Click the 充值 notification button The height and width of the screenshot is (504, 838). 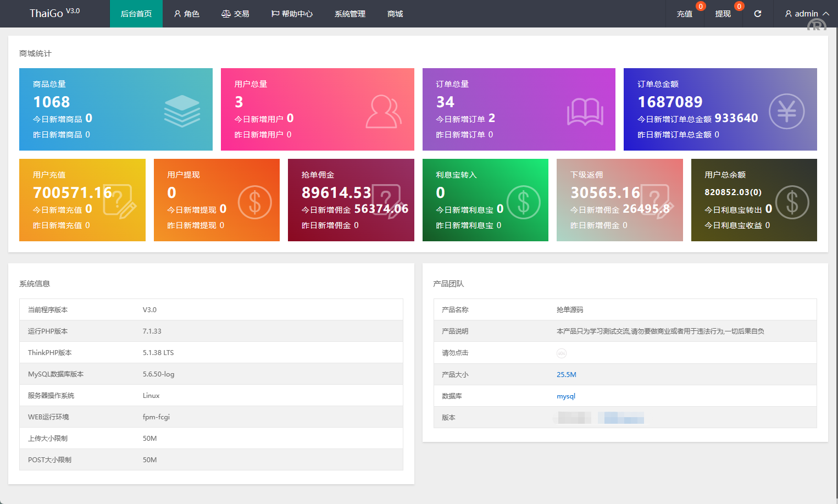coord(685,14)
